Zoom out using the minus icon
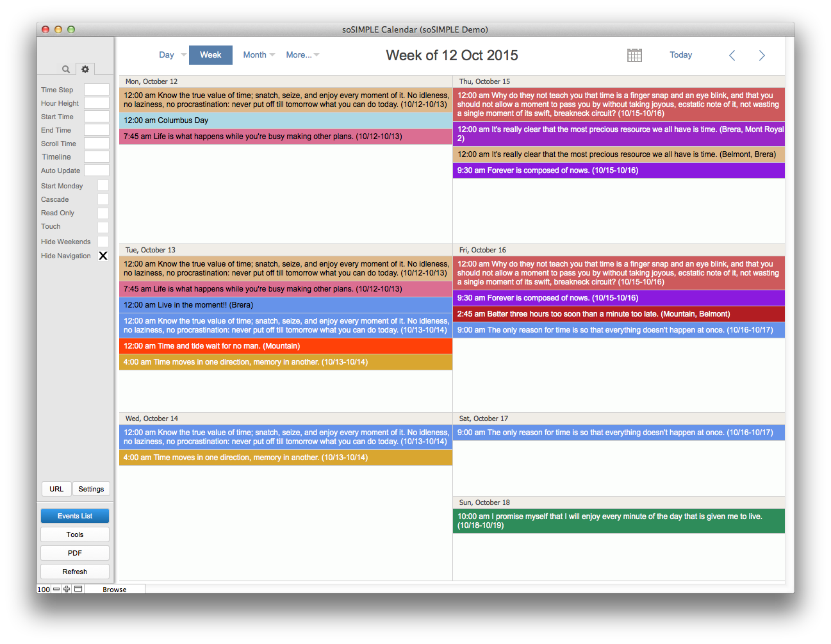The height and width of the screenshot is (644, 831). tap(56, 589)
